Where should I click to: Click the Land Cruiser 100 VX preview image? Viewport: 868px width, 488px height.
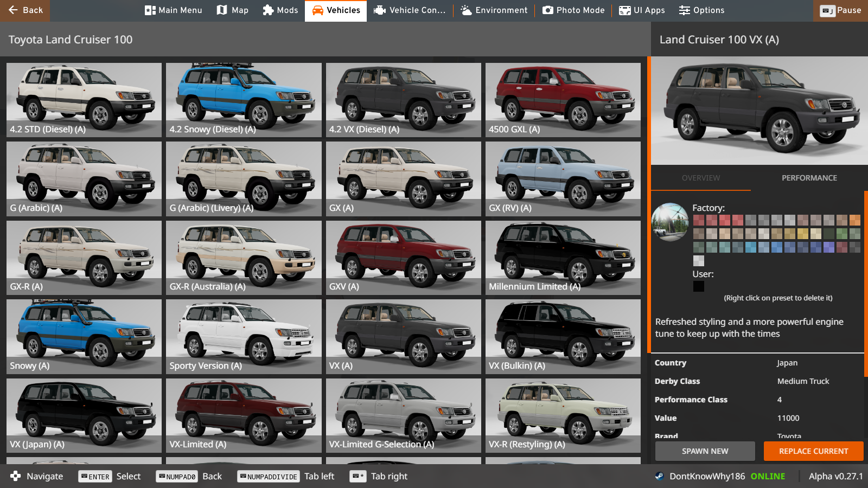[759, 111]
